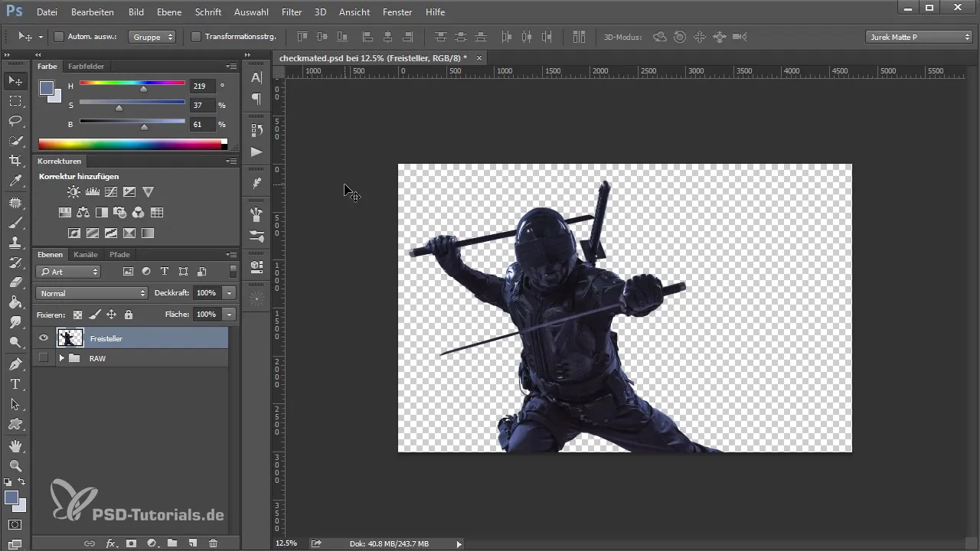Show the RAW group layer
The width and height of the screenshot is (980, 551).
pyautogui.click(x=44, y=358)
